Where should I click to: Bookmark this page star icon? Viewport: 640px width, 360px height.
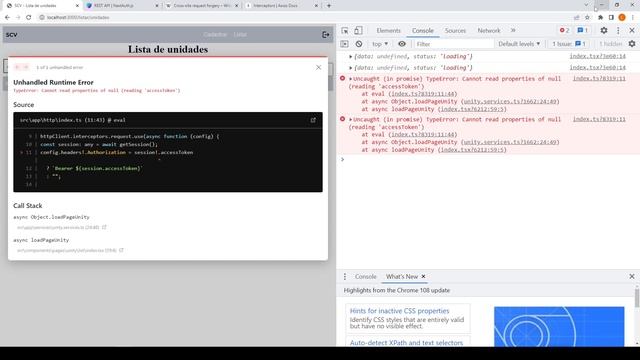[x=587, y=18]
